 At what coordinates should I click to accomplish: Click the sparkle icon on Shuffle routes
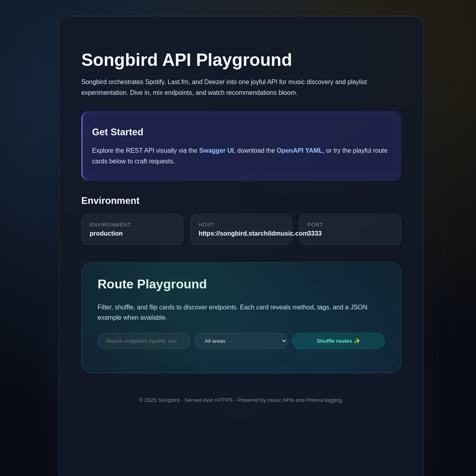pos(357,340)
